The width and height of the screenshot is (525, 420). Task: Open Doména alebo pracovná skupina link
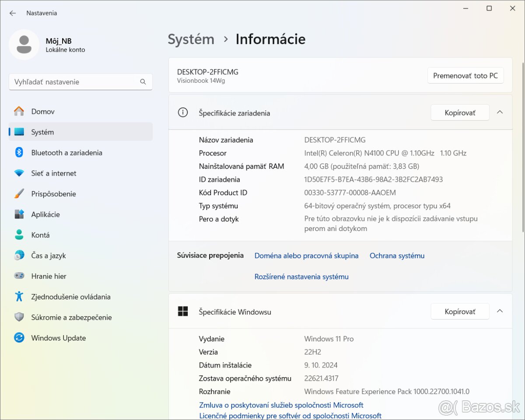coord(306,255)
